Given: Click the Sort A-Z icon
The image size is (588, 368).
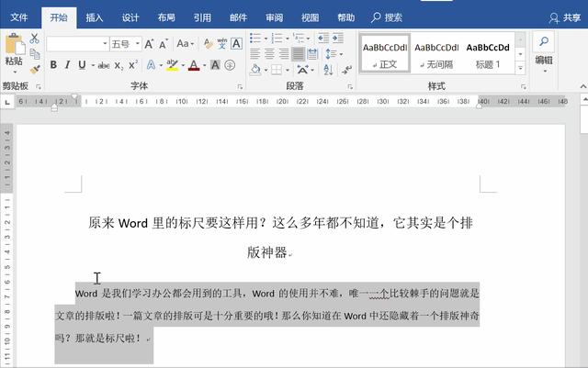Looking at the screenshot, I should 328,70.
